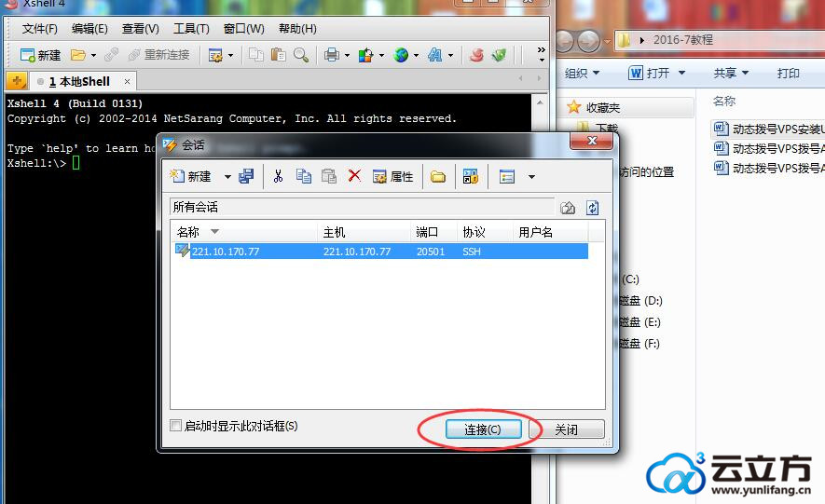
Task: Click the import/export sessions icon in dialog
Action: coord(471,177)
